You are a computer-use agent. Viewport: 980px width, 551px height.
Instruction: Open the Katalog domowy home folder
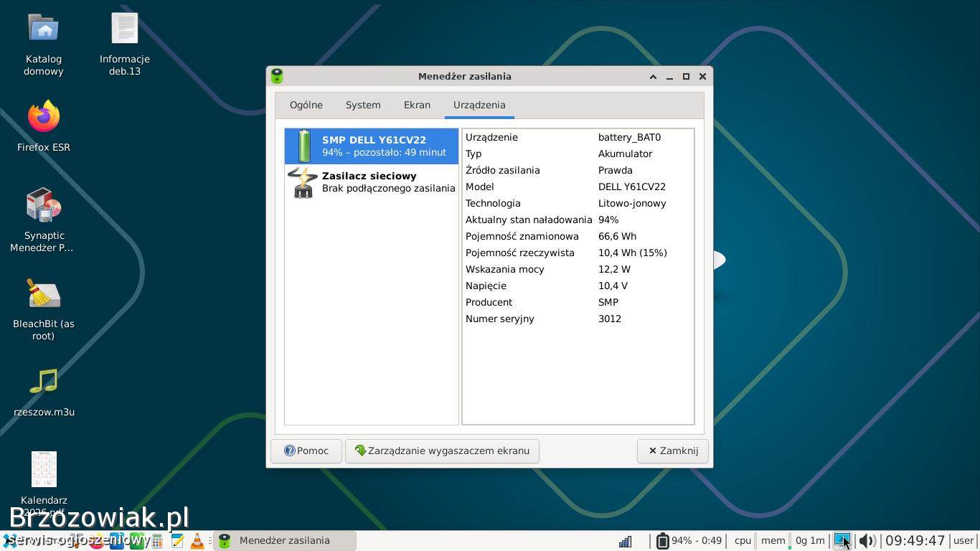[44, 29]
